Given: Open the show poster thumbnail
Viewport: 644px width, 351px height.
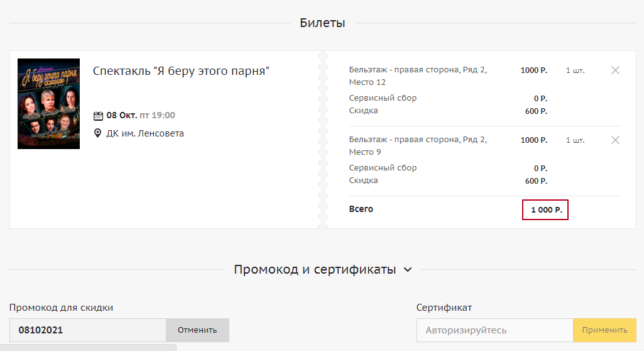Looking at the screenshot, I should click(x=48, y=104).
